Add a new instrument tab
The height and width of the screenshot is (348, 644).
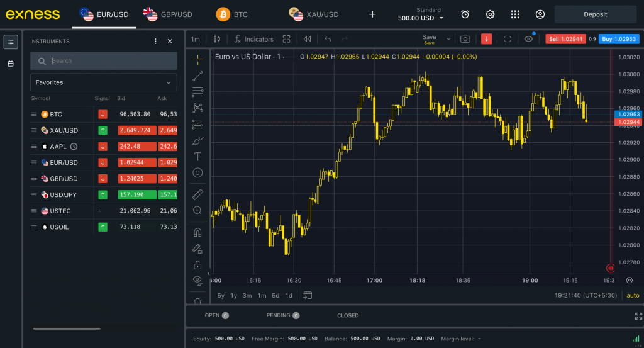pos(372,14)
